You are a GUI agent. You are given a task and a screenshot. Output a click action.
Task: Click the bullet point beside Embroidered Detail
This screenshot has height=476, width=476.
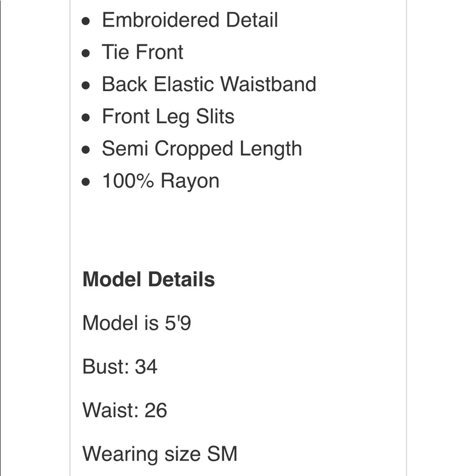pos(86,21)
